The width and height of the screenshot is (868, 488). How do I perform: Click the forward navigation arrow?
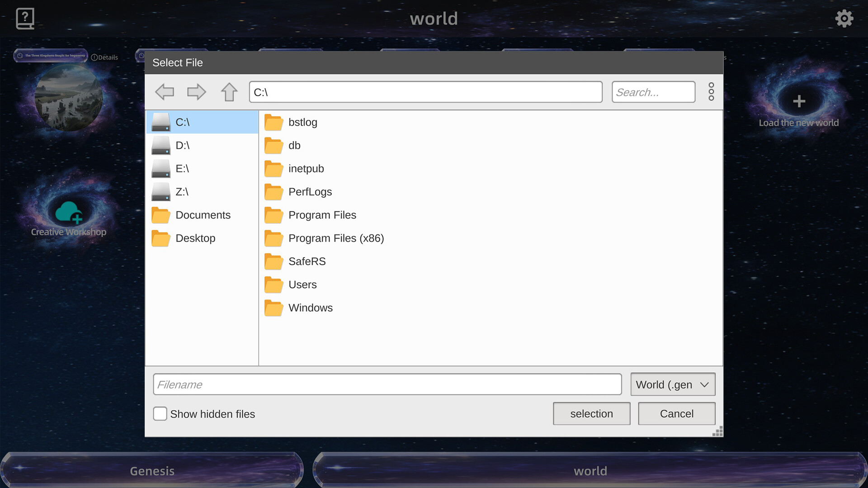pos(196,92)
